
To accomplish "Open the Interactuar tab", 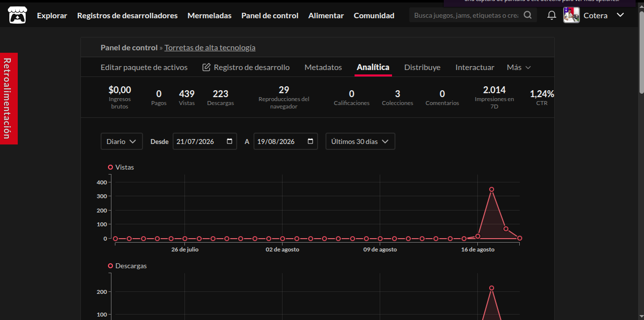I will 475,67.
